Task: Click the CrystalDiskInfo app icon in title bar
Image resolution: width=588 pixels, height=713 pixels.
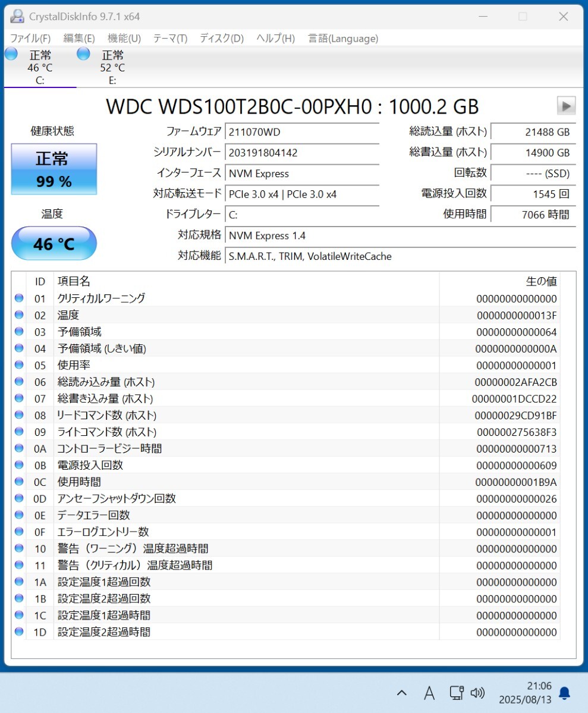Action: (x=17, y=17)
